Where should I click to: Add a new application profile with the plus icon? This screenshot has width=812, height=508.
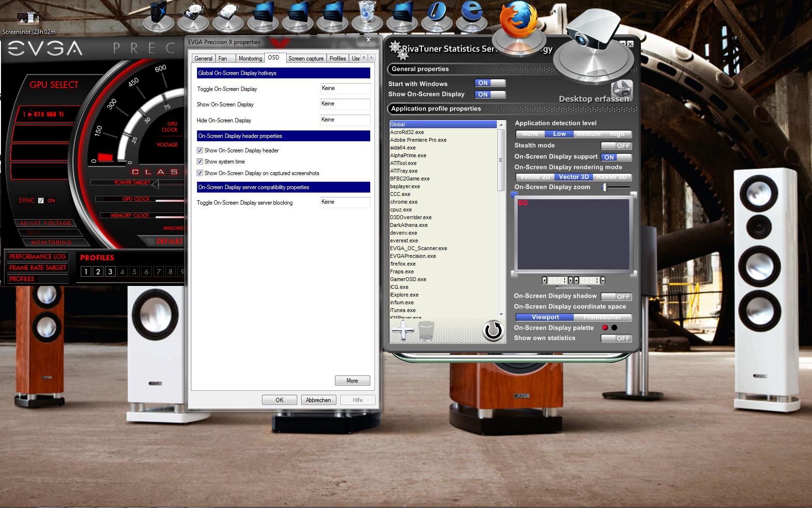[403, 331]
